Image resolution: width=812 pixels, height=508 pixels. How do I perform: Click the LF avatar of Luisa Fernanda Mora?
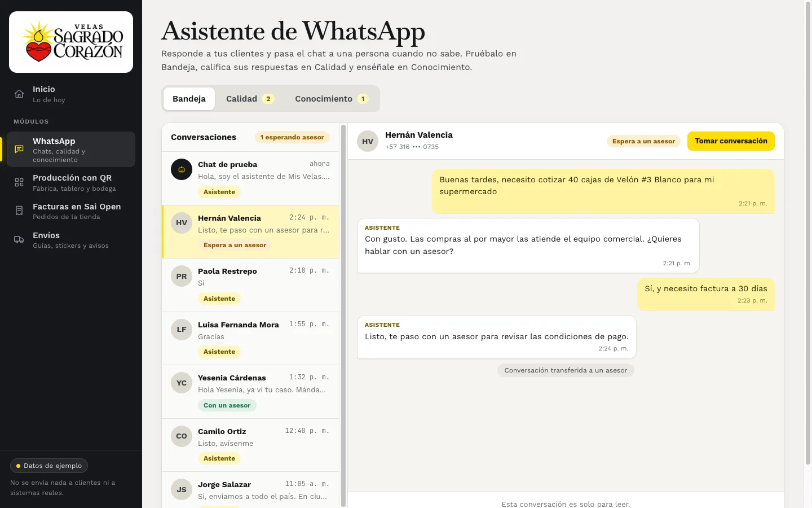coord(182,330)
